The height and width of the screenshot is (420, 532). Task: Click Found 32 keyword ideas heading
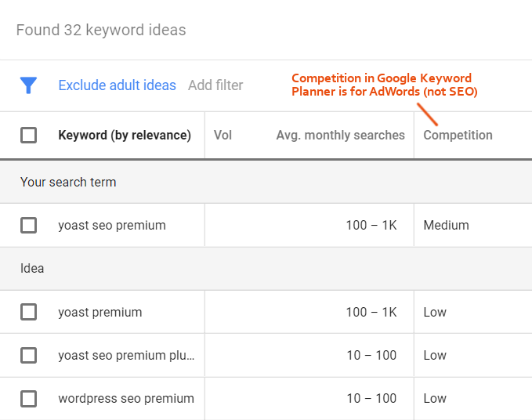click(x=101, y=31)
